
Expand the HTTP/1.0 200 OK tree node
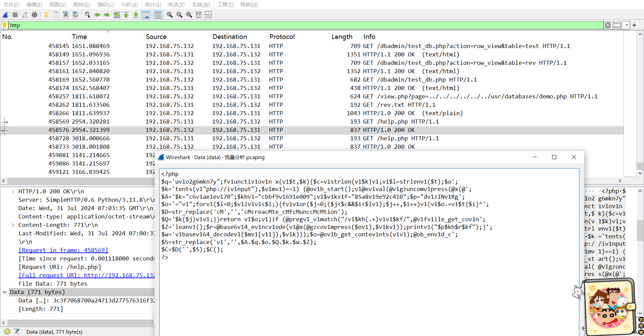point(13,191)
